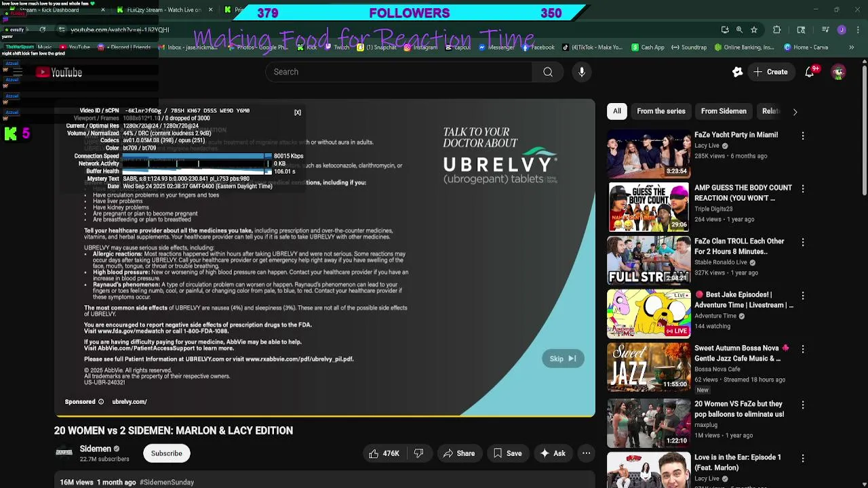Open the Home - Canva bookmark
868x488 pixels.
(x=806, y=47)
